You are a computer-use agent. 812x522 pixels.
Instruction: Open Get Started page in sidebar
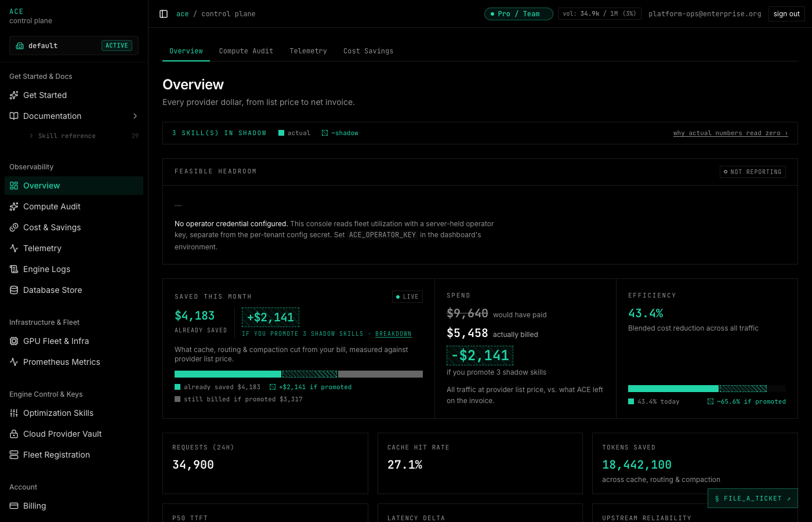tap(74, 95)
